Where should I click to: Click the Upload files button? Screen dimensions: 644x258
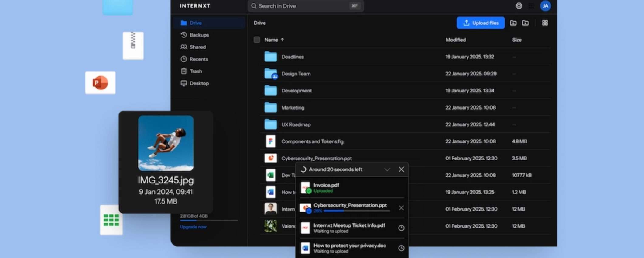pyautogui.click(x=480, y=23)
